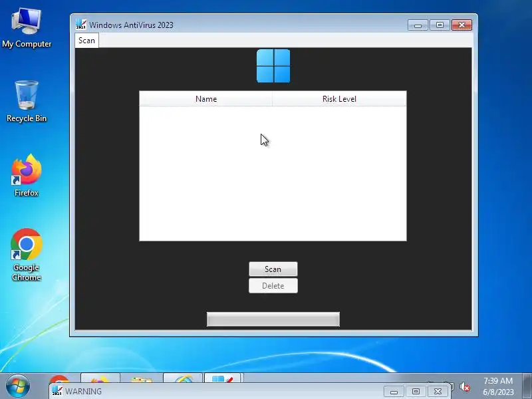
Task: Open the My Computer desktop icon
Action: pos(27,28)
